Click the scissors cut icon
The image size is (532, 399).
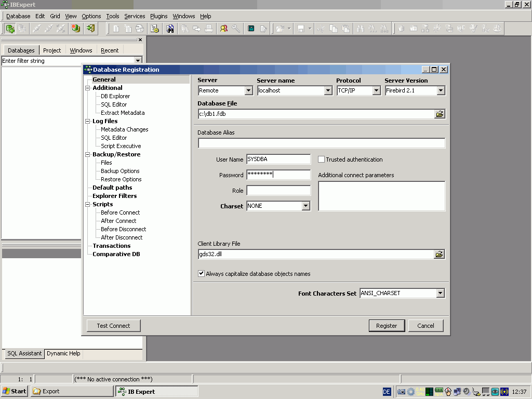[321, 29]
